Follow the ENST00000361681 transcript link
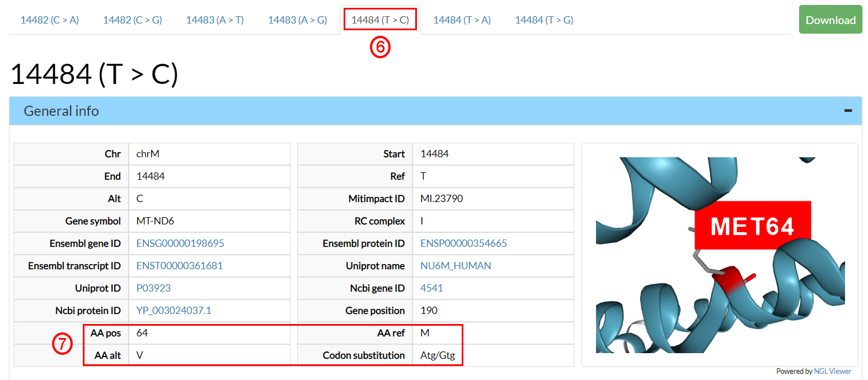The height and width of the screenshot is (380, 868). coord(179,266)
